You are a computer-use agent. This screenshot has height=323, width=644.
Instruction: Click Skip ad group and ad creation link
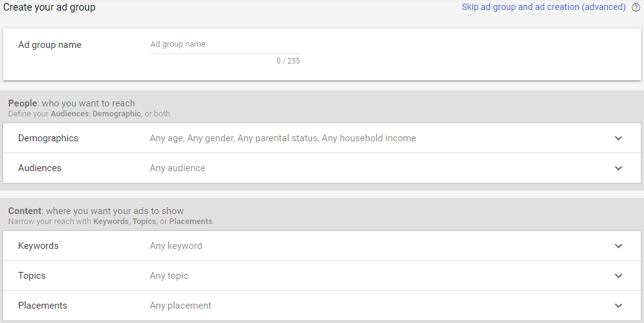[x=543, y=7]
